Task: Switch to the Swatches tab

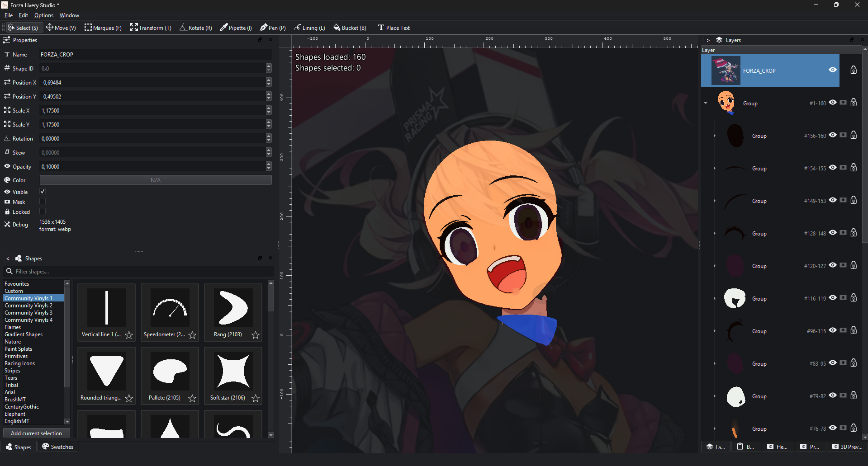Action: [x=58, y=447]
